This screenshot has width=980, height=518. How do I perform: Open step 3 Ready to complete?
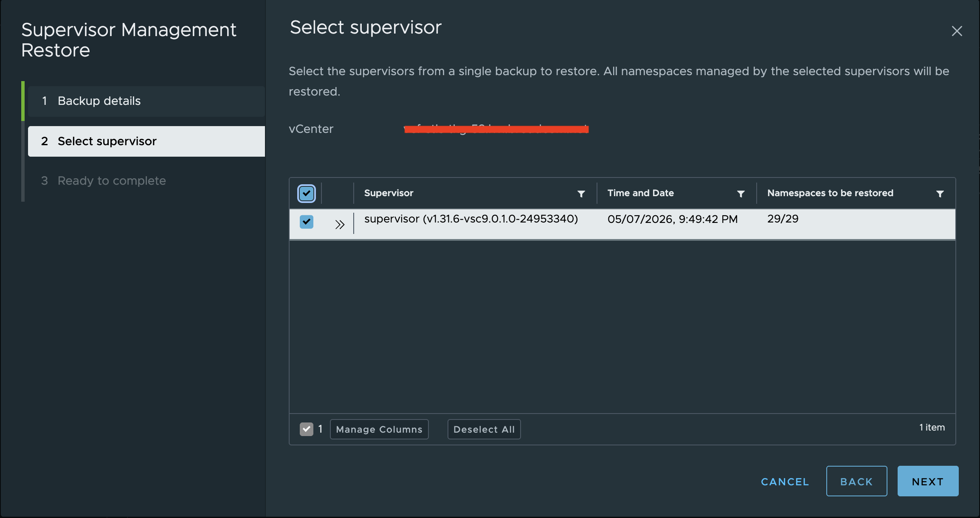point(146,181)
